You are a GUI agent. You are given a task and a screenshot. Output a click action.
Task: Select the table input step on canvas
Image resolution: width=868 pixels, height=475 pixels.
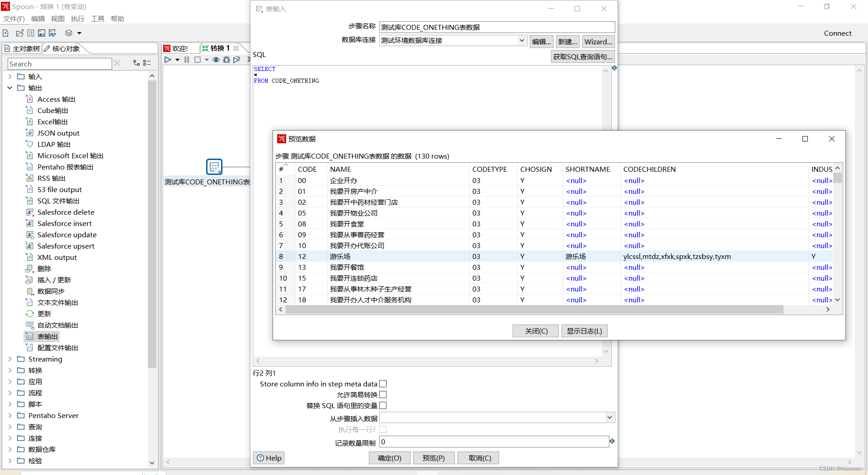coord(214,167)
